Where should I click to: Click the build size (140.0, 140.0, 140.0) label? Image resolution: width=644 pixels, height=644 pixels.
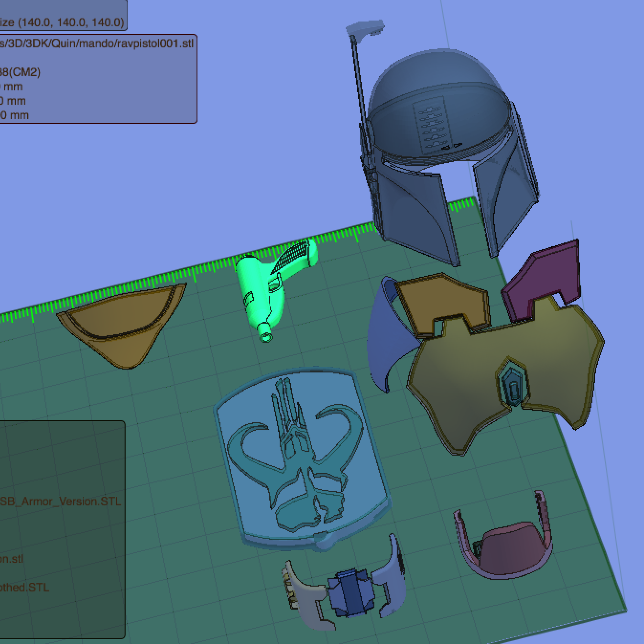coord(62,22)
